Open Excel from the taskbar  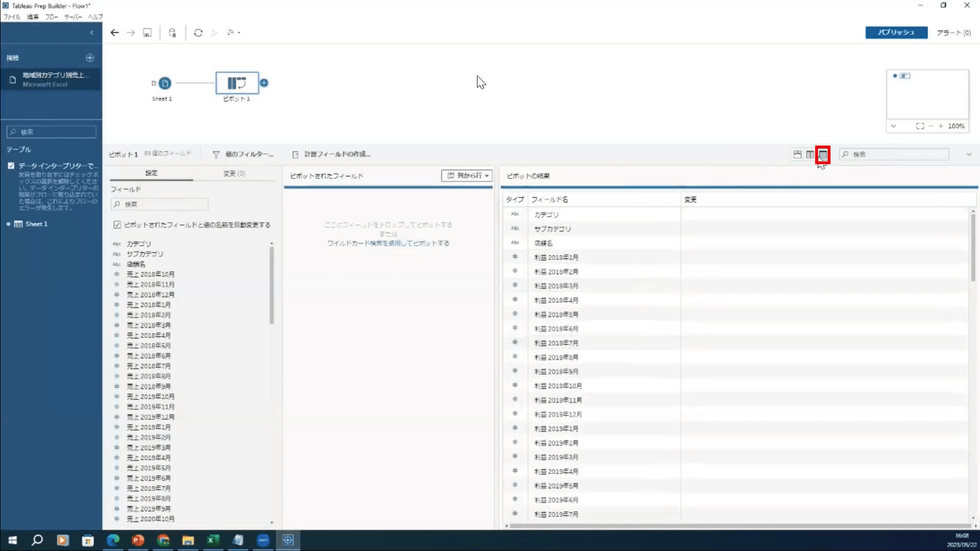click(213, 540)
